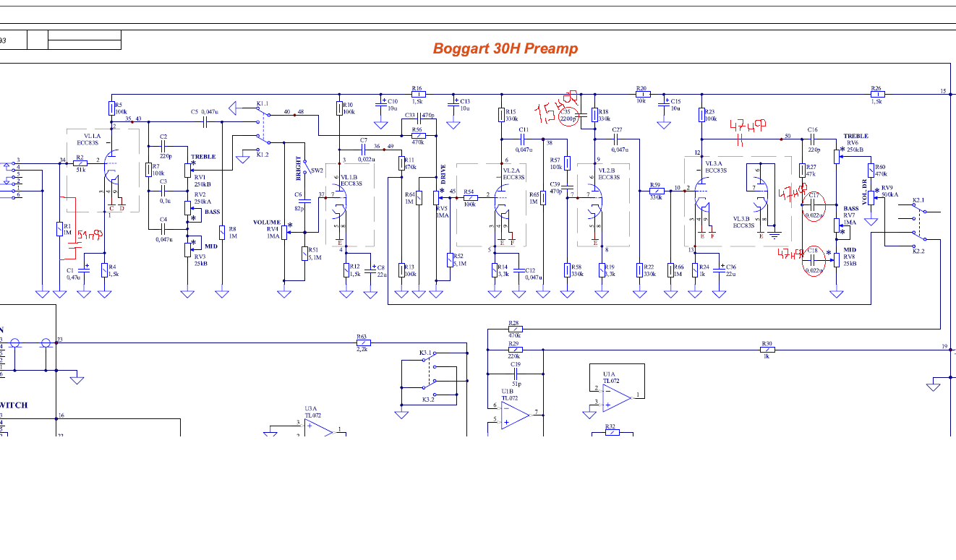The image size is (956, 560).
Task: Select the R60 470k resistor label
Action: click(x=881, y=170)
